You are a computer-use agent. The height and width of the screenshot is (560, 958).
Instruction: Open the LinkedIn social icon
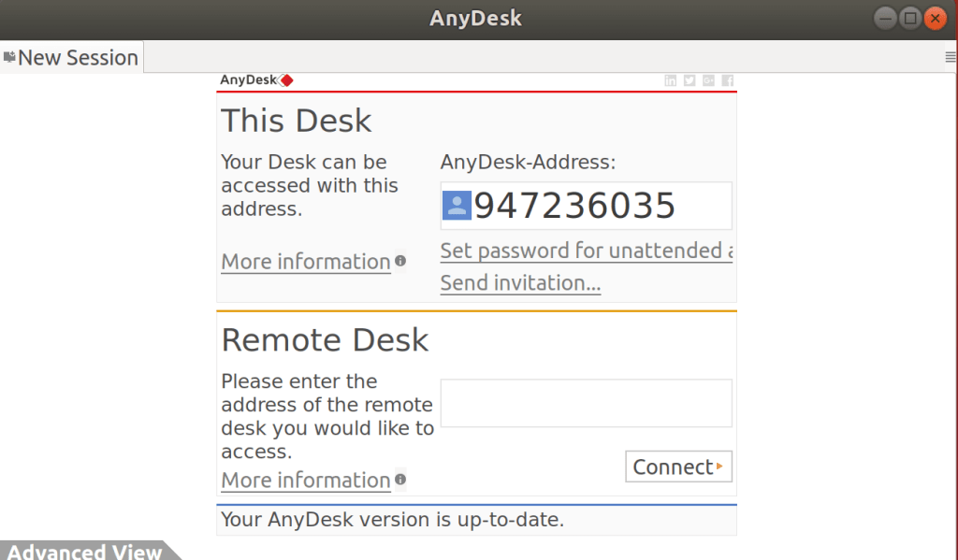[x=671, y=80]
